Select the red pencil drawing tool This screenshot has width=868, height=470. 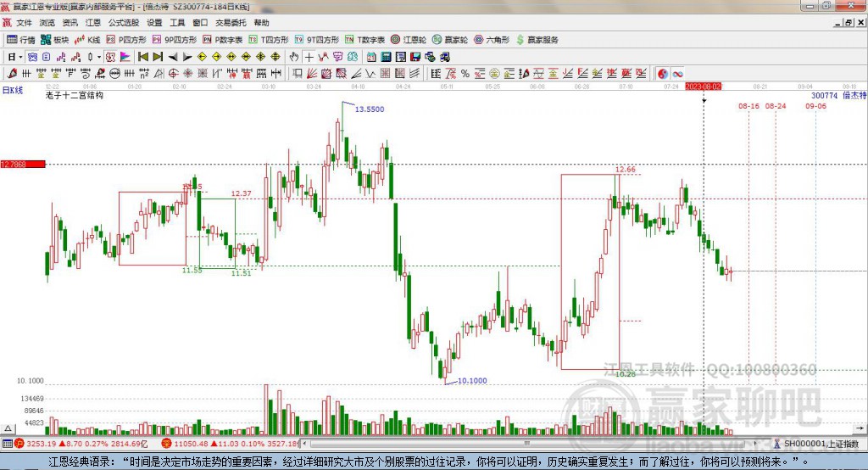point(12,74)
